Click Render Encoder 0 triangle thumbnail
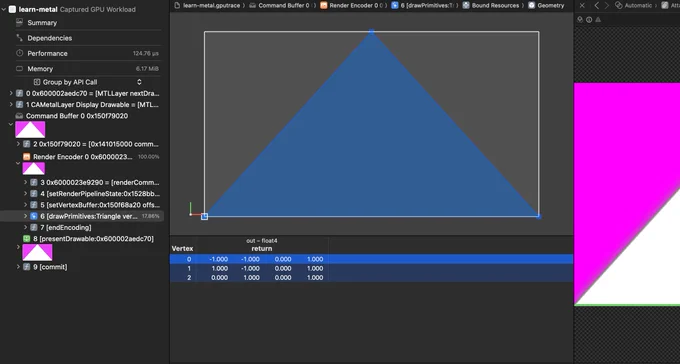 click(34, 168)
